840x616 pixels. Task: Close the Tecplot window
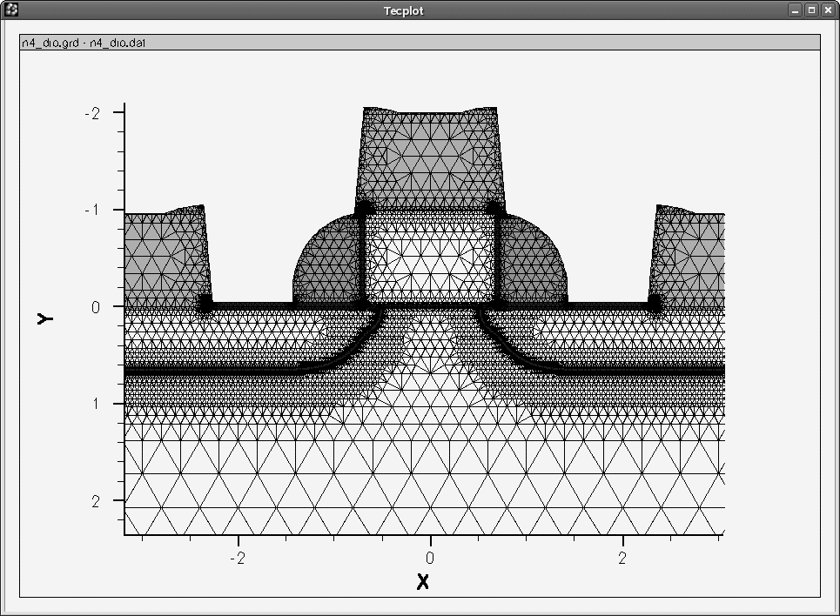pos(827,10)
